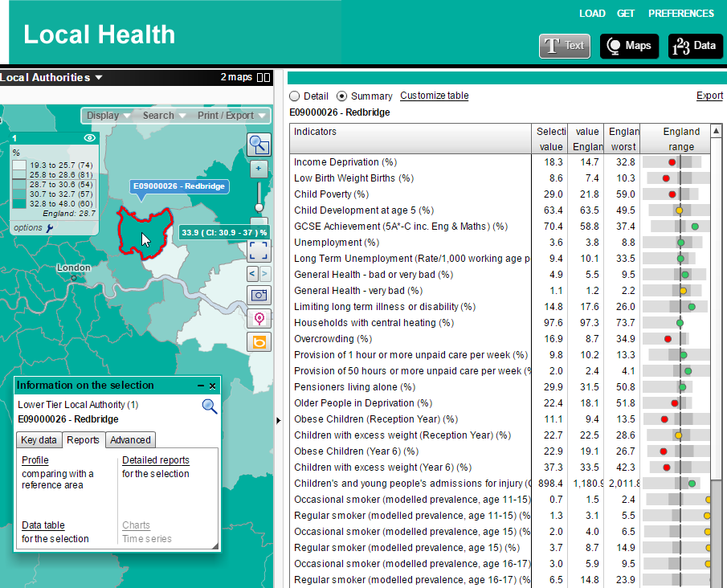The height and width of the screenshot is (588, 727).
Task: Click the E09000026 - Redbridge map tooltip label
Action: click(x=179, y=186)
